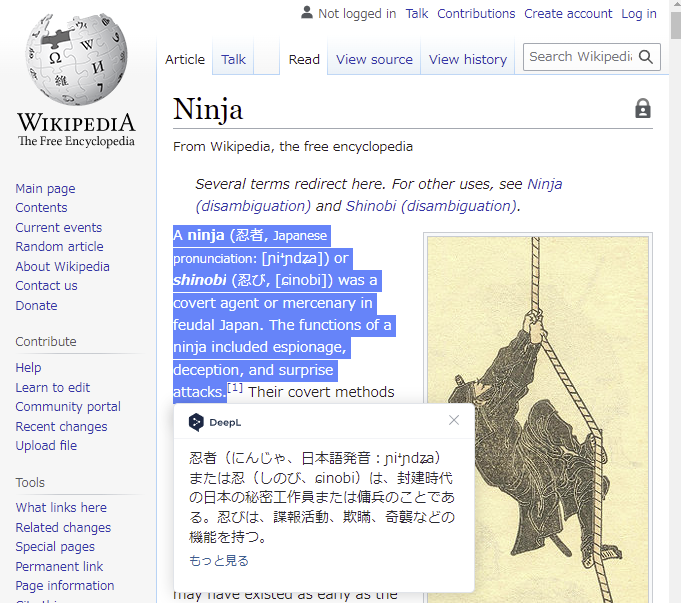Click the search magnifier icon
Image resolution: width=681 pixels, height=603 pixels.
[x=646, y=57]
